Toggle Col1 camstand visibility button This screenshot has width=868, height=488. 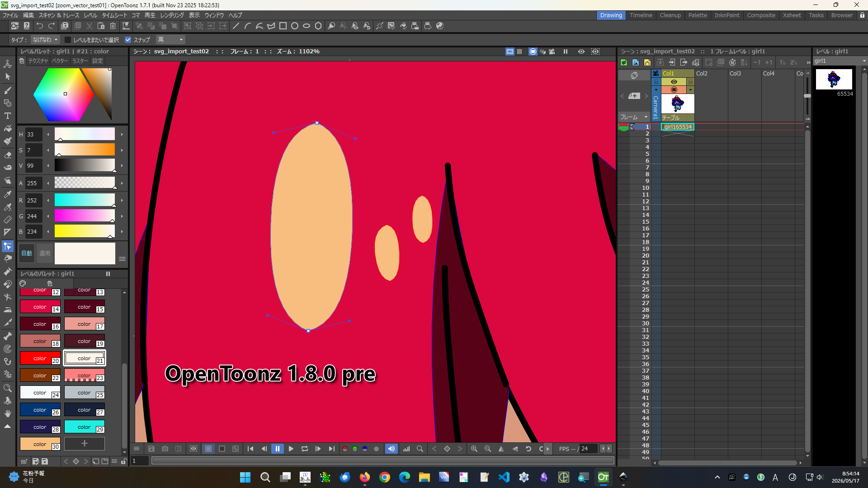(674, 89)
